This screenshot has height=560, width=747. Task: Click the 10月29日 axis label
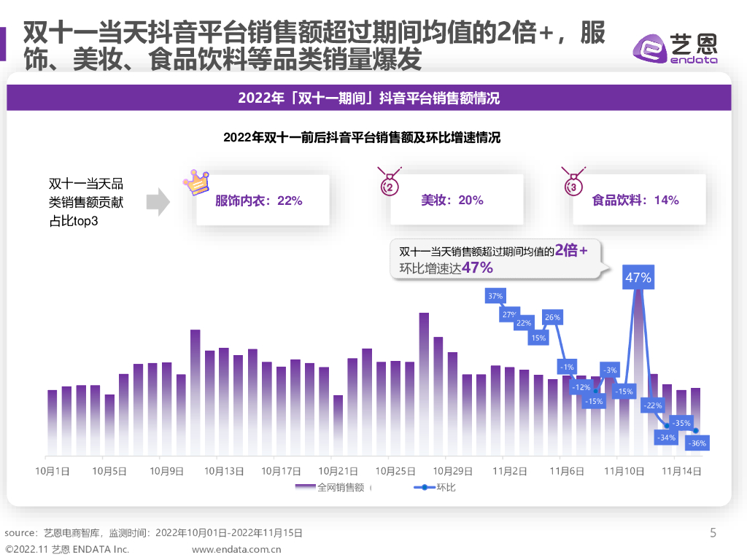coord(452,471)
